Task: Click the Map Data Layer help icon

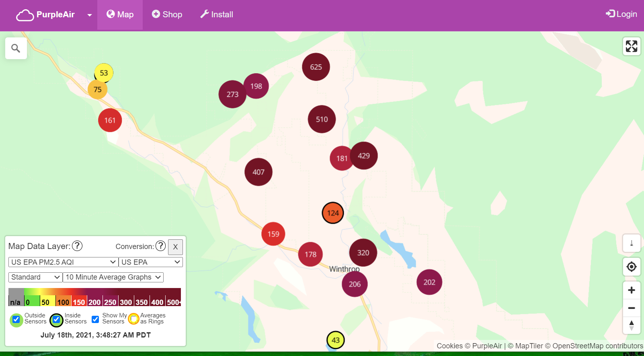Action: [x=77, y=246]
